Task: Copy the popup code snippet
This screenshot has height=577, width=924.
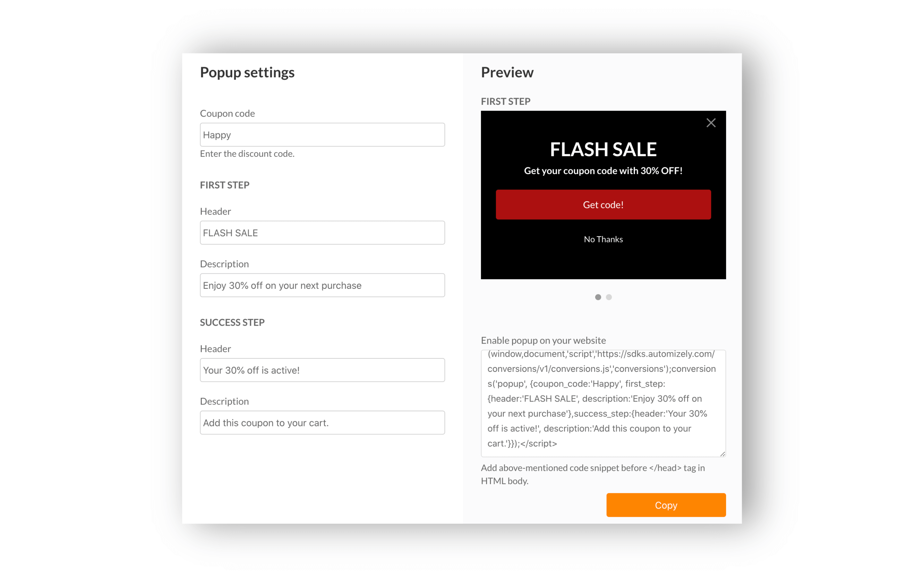Action: 666,505
